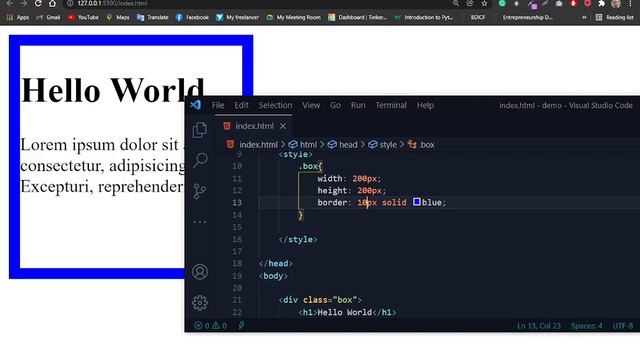Screen dimensions: 640x360
Task: Open the YouTube bookmark
Action: (83, 18)
